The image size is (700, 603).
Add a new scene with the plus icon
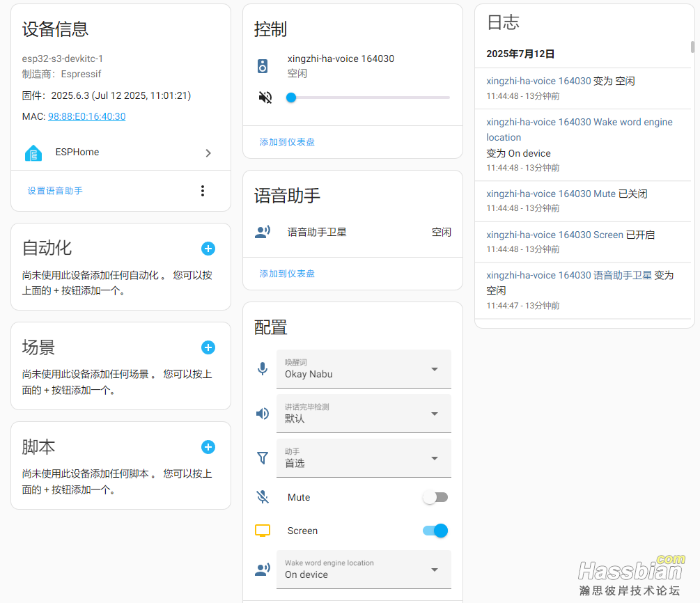click(208, 347)
